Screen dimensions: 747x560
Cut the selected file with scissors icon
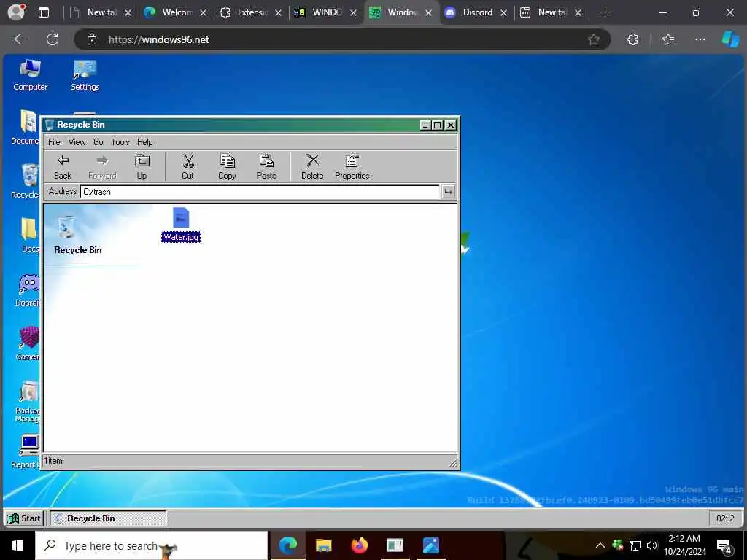pyautogui.click(x=187, y=167)
